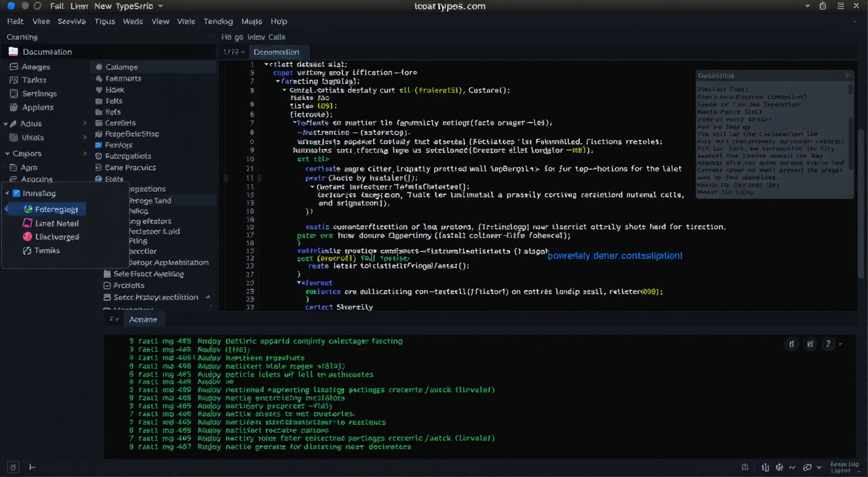This screenshot has height=477, width=868.
Task: Click the icon beside Eane Pracvics
Action: (99, 167)
